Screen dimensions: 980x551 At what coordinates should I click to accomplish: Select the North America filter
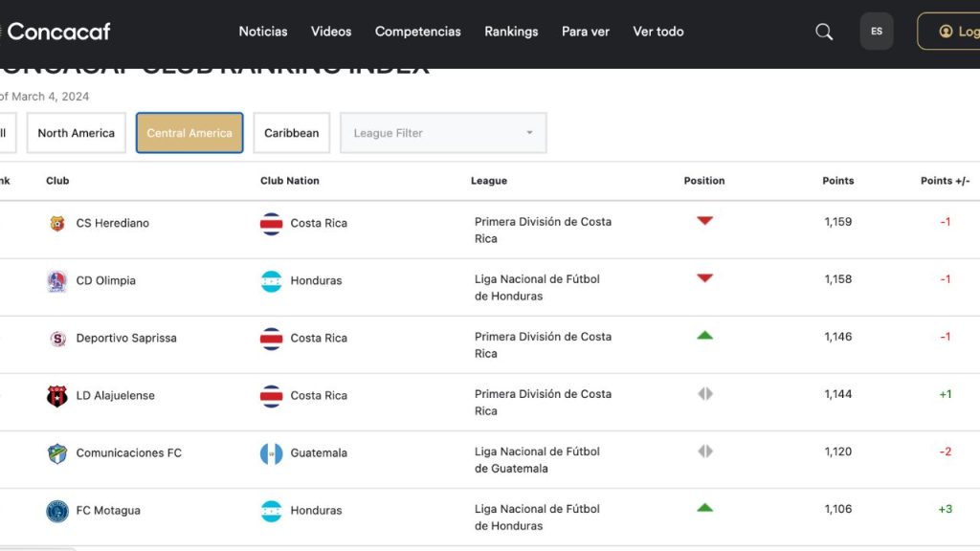tap(77, 132)
